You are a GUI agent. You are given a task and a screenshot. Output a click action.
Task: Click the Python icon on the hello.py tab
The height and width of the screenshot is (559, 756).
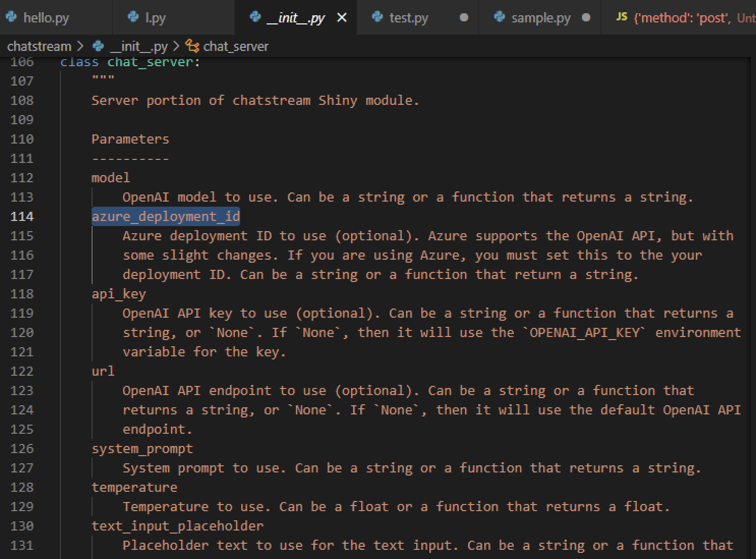pyautogui.click(x=11, y=17)
